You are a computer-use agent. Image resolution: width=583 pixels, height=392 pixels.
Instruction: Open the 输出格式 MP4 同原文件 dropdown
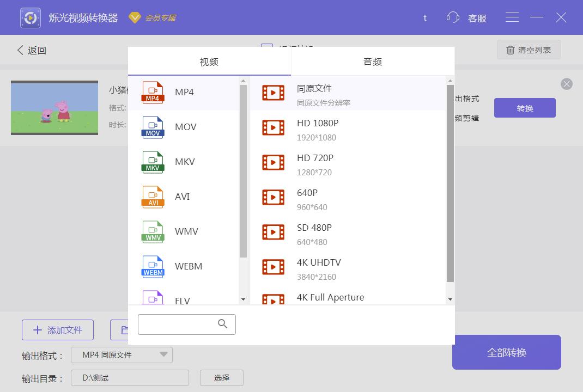pos(121,354)
